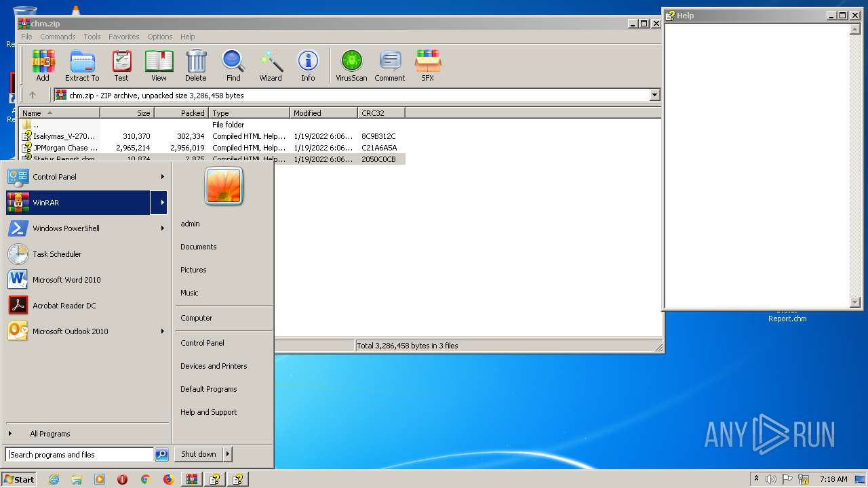The height and width of the screenshot is (488, 868).
Task: Show hidden tray icons chevron
Action: click(x=756, y=479)
